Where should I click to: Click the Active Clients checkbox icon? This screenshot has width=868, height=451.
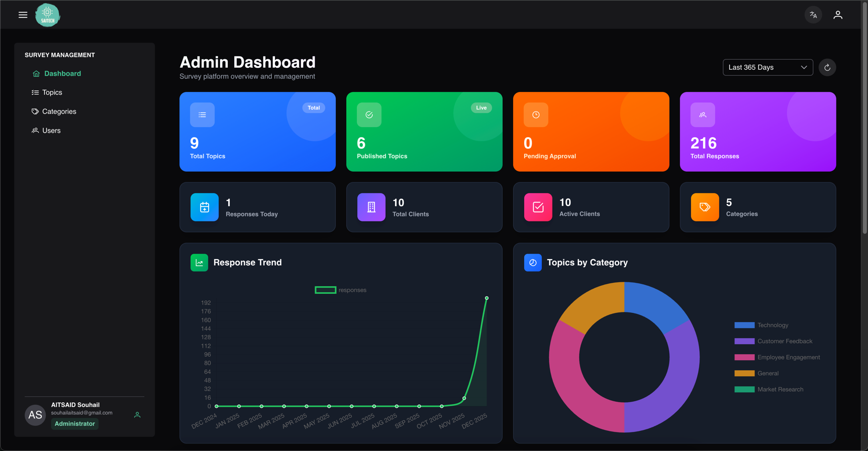538,207
